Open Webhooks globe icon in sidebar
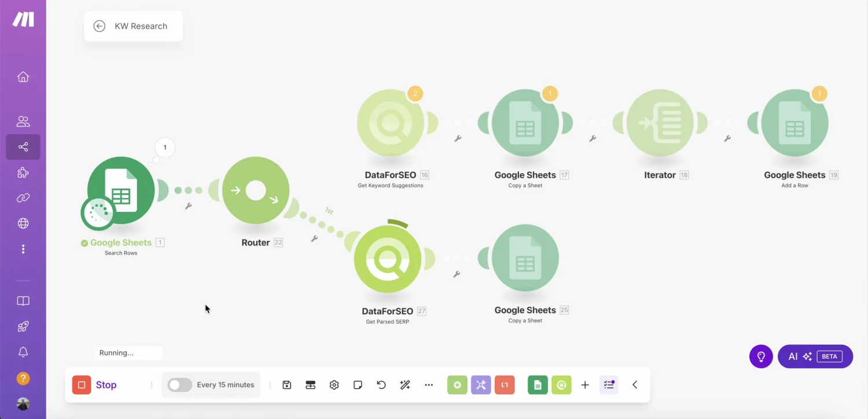This screenshot has height=419, width=868. tap(23, 223)
